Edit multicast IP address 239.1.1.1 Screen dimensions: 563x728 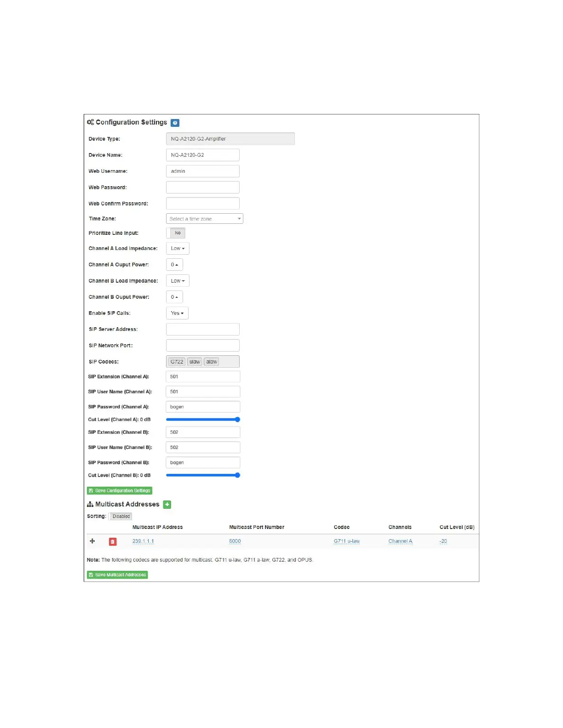coord(143,541)
